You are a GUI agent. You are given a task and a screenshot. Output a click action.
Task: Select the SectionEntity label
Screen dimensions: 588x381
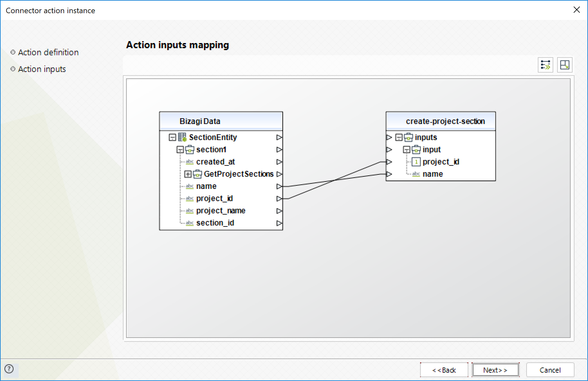click(213, 137)
